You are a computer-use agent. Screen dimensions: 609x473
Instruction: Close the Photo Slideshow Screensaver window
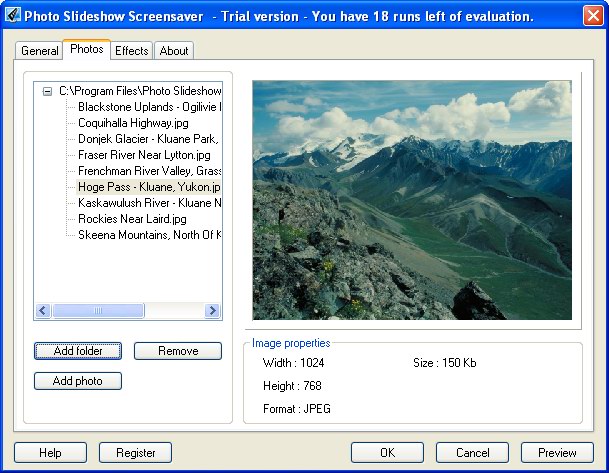click(x=591, y=15)
